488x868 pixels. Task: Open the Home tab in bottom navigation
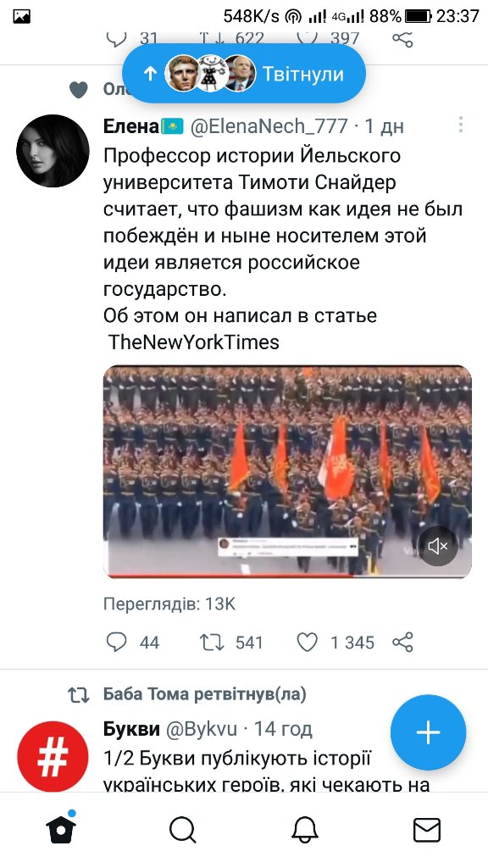pyautogui.click(x=61, y=828)
